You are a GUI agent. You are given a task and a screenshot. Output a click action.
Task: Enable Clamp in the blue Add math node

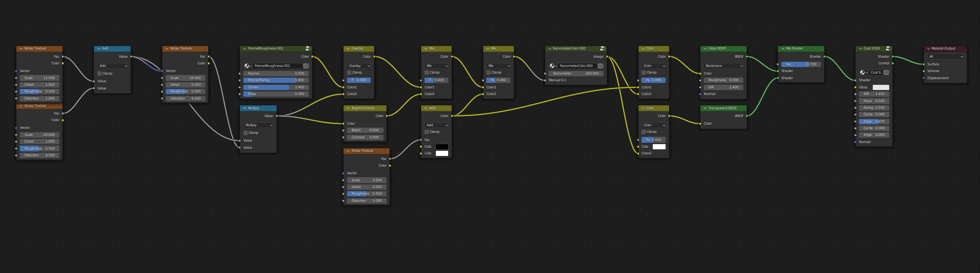[100, 74]
